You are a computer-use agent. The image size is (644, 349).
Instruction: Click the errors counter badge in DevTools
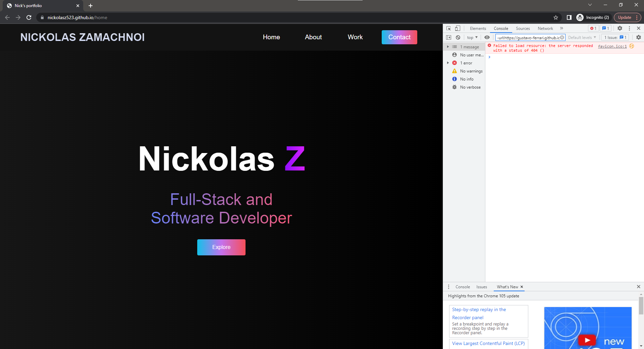tap(593, 28)
